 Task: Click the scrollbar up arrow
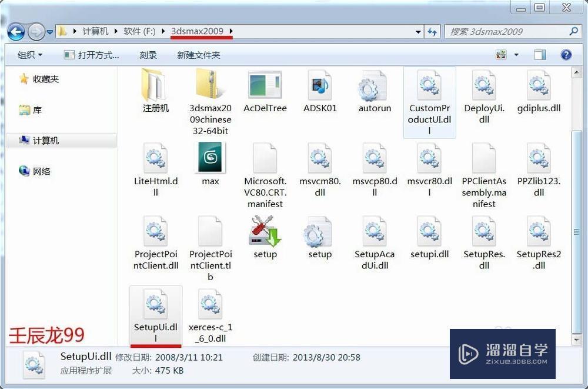point(577,72)
